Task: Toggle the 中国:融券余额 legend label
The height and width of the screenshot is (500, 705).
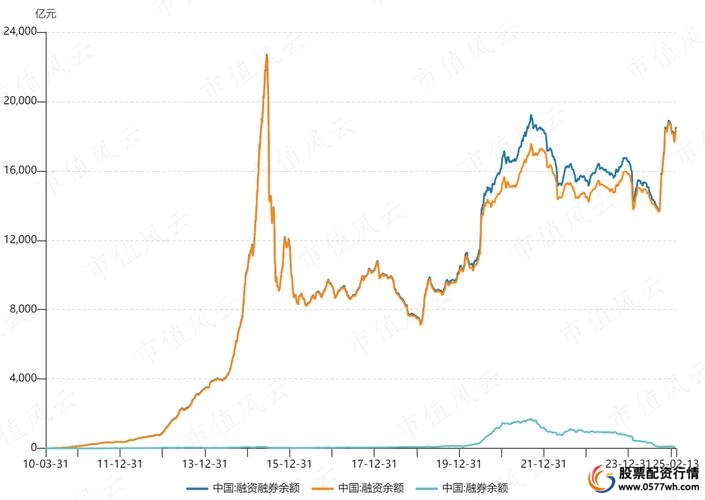Action: 474,488
